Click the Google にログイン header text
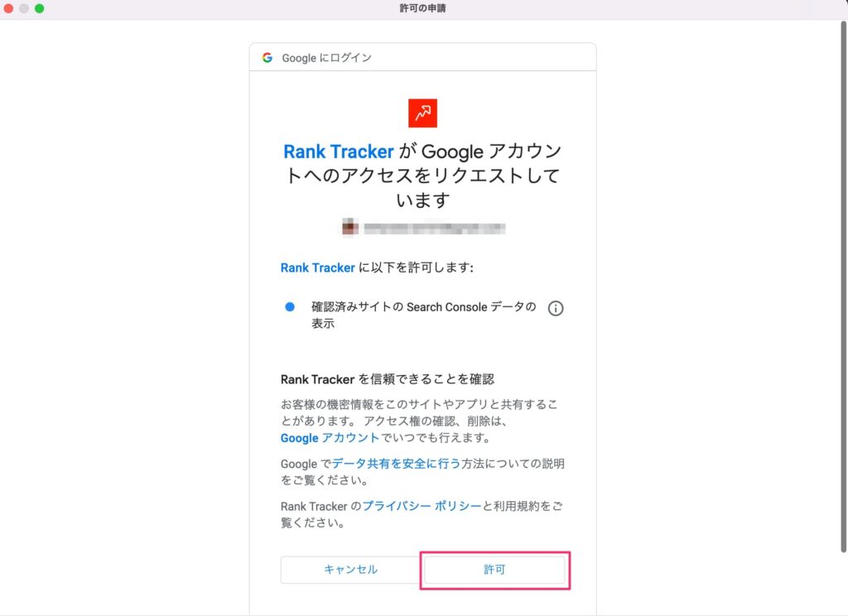The height and width of the screenshot is (616, 848). click(x=326, y=58)
